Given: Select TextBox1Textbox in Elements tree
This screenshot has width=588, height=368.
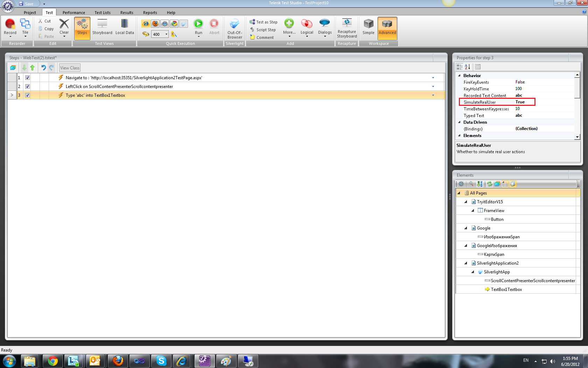Looking at the screenshot, I should coord(506,289).
